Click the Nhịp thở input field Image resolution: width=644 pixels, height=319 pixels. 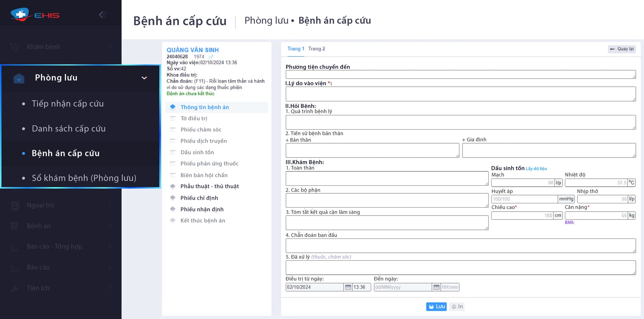pos(602,199)
